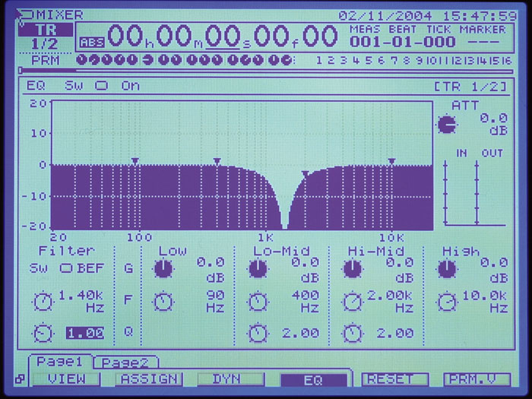The image size is (532, 399).
Task: Click the PRM label beside the knob row
Action: click(x=45, y=60)
